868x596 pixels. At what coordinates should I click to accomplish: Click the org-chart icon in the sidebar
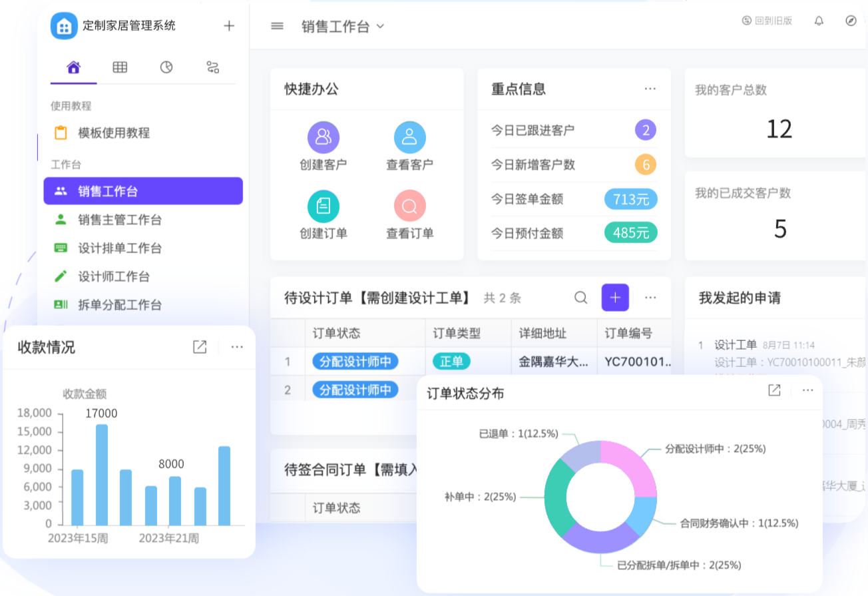click(213, 67)
